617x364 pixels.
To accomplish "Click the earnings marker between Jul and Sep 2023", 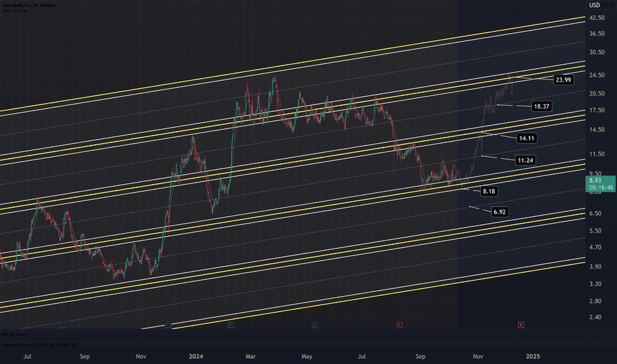I will coord(62,325).
